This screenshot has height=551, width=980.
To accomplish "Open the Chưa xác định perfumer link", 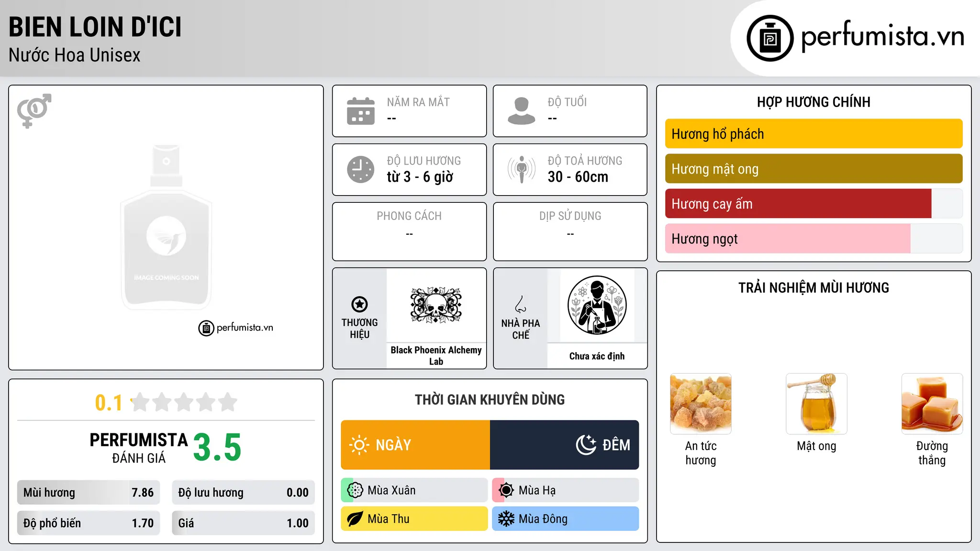I will tap(597, 356).
